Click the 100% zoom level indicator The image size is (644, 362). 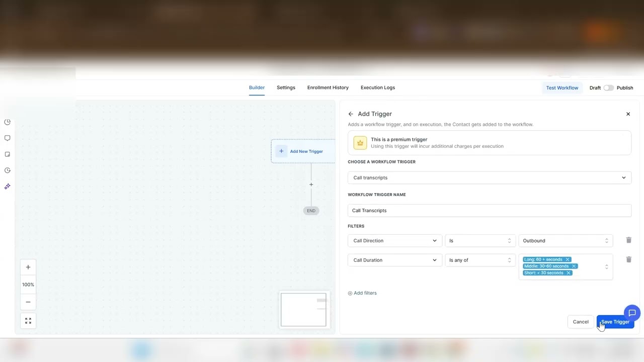click(x=28, y=285)
